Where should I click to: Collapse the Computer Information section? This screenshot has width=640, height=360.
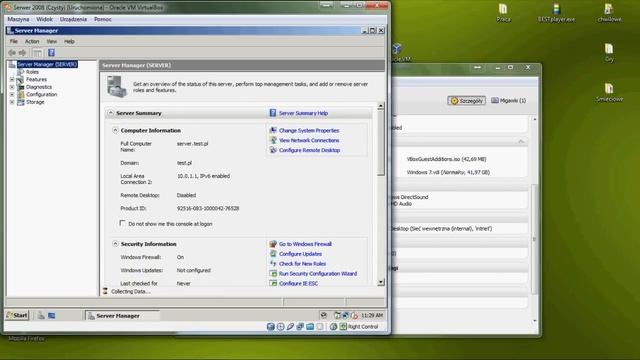click(x=115, y=130)
